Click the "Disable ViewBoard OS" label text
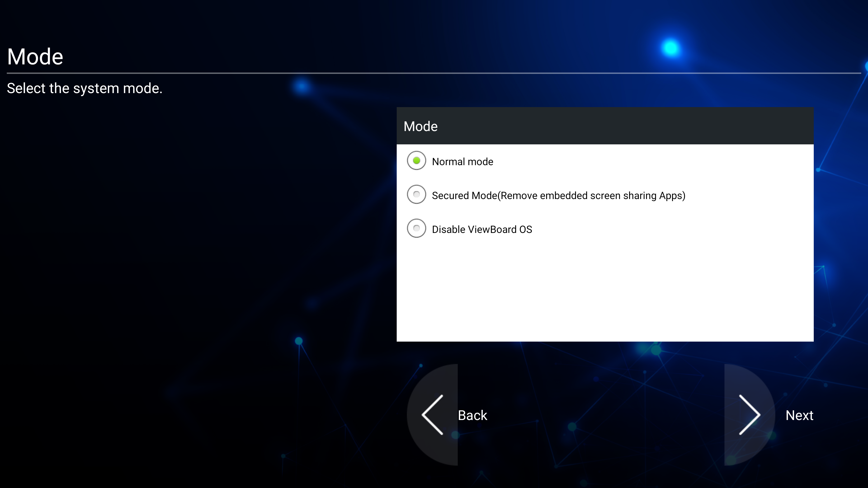This screenshot has width=868, height=488. 482,229
